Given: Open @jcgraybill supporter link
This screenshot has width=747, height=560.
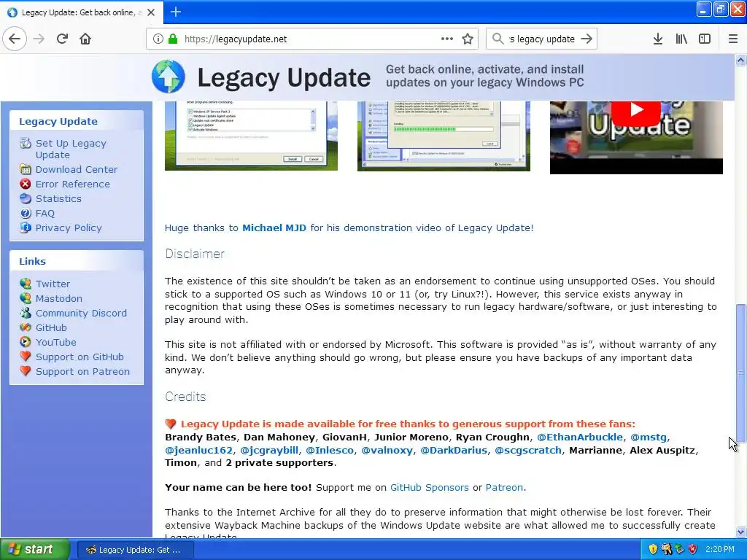Looking at the screenshot, I should click(x=269, y=450).
